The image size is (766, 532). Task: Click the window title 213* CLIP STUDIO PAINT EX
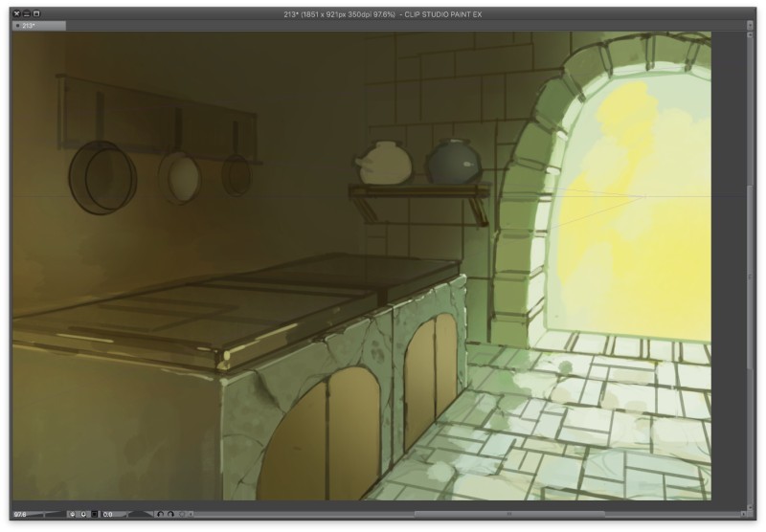382,14
